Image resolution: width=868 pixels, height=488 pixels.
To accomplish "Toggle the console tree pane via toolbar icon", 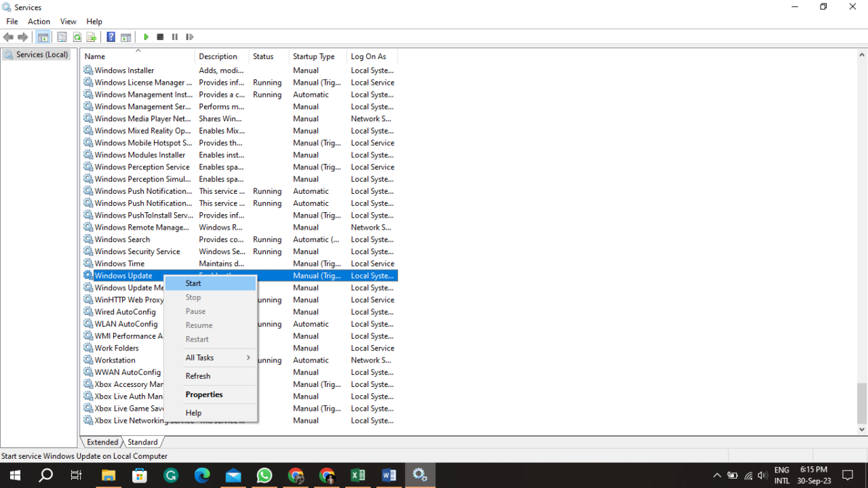I will (x=43, y=37).
